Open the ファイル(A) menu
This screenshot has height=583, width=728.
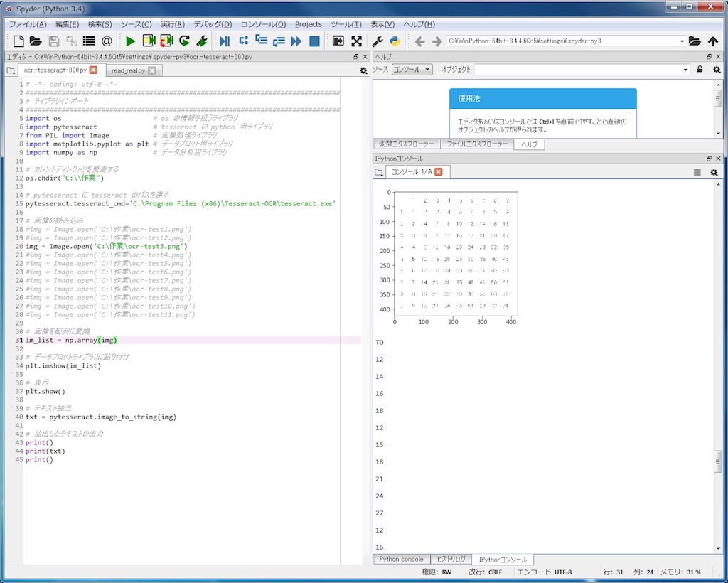28,24
